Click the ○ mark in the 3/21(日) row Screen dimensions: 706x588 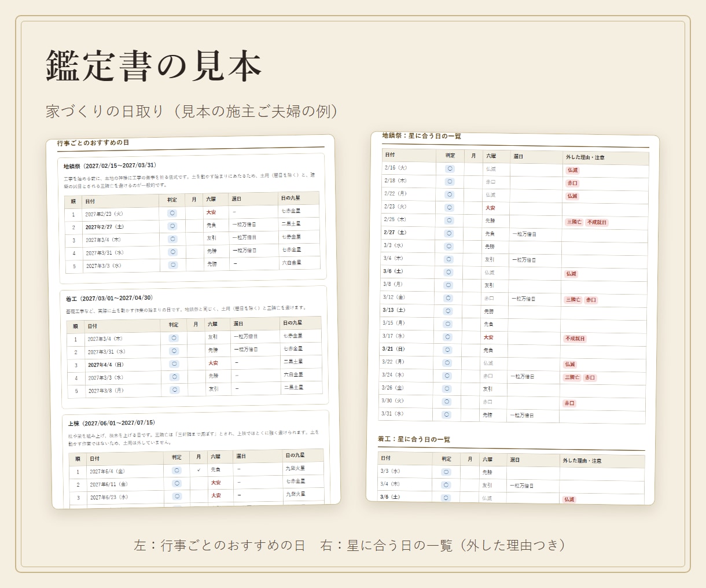click(x=447, y=350)
